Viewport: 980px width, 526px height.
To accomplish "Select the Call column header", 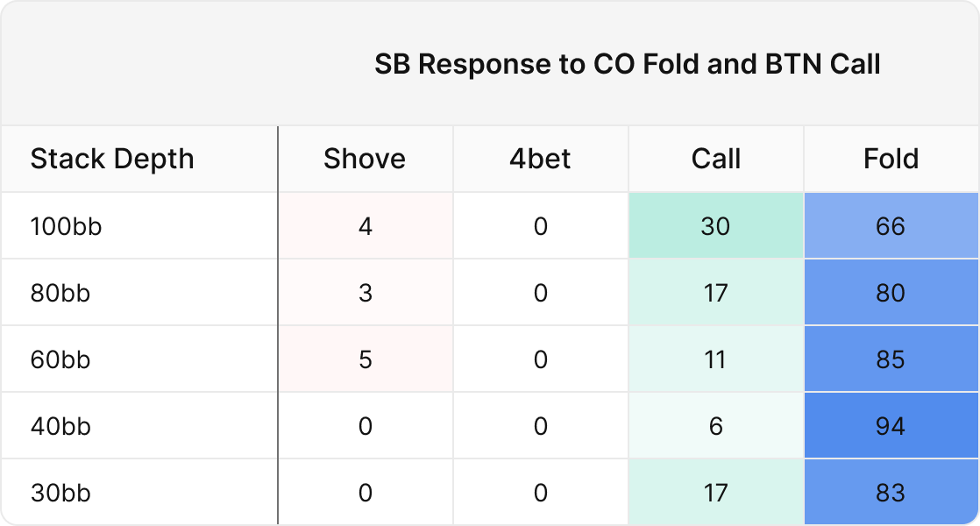I will tap(715, 160).
